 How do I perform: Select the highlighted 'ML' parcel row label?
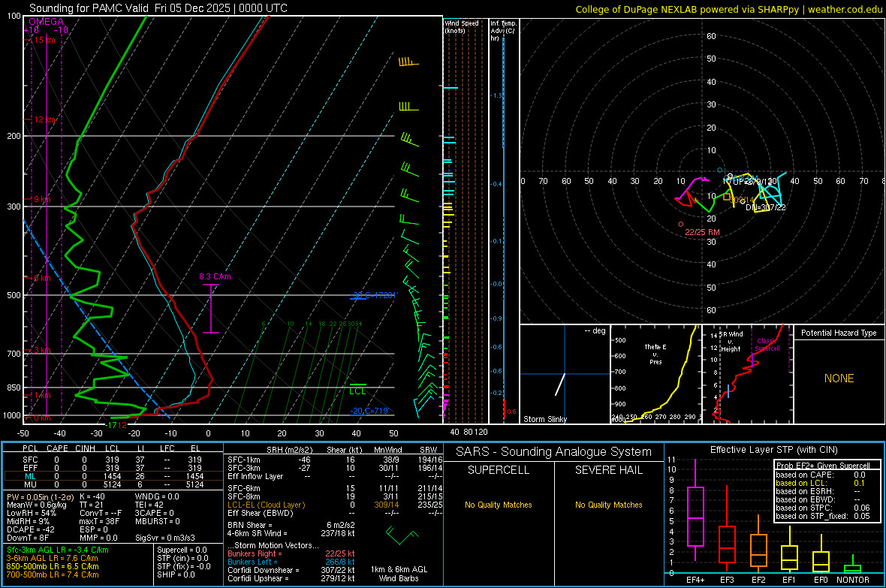point(30,476)
